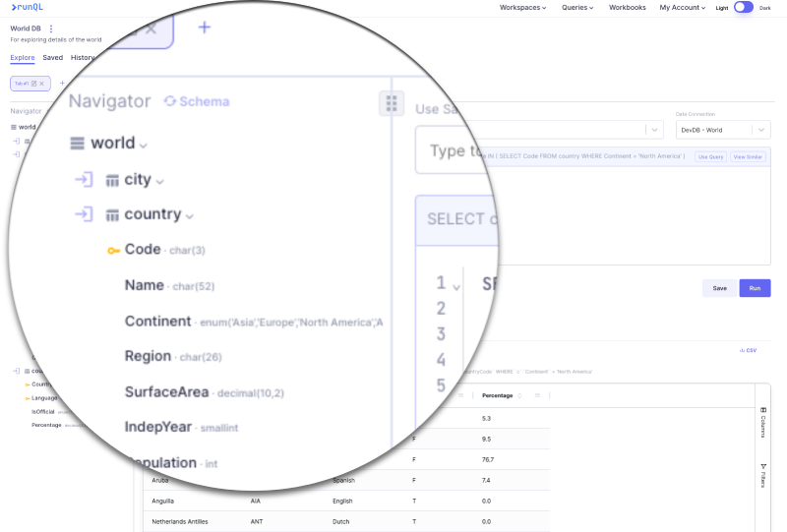This screenshot has width=787, height=532.
Task: Click the runQL logo
Action: (x=27, y=8)
